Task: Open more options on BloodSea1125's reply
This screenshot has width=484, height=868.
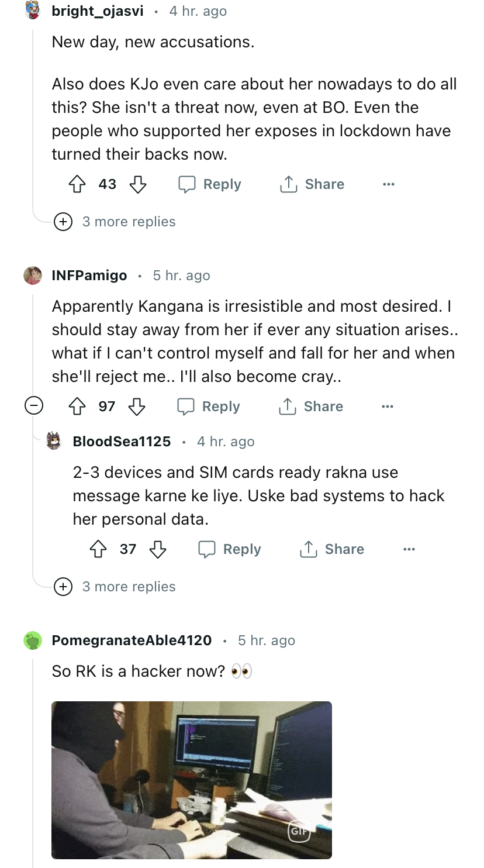Action: click(x=409, y=549)
